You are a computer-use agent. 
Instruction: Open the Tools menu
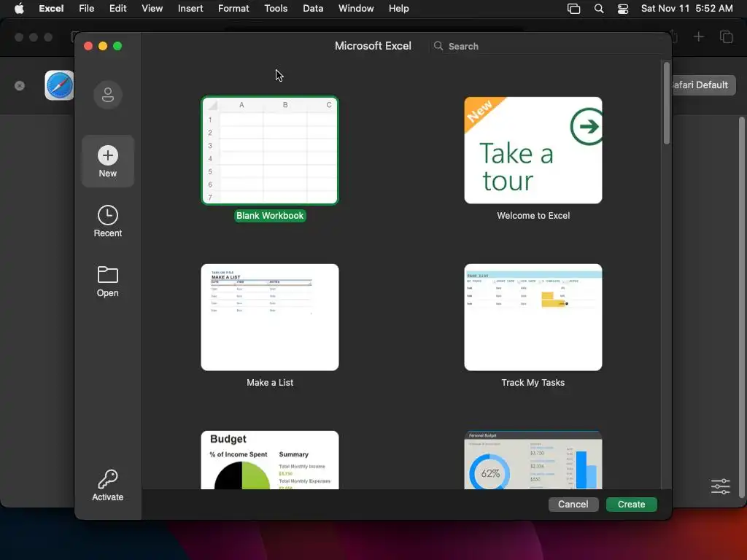tap(276, 9)
